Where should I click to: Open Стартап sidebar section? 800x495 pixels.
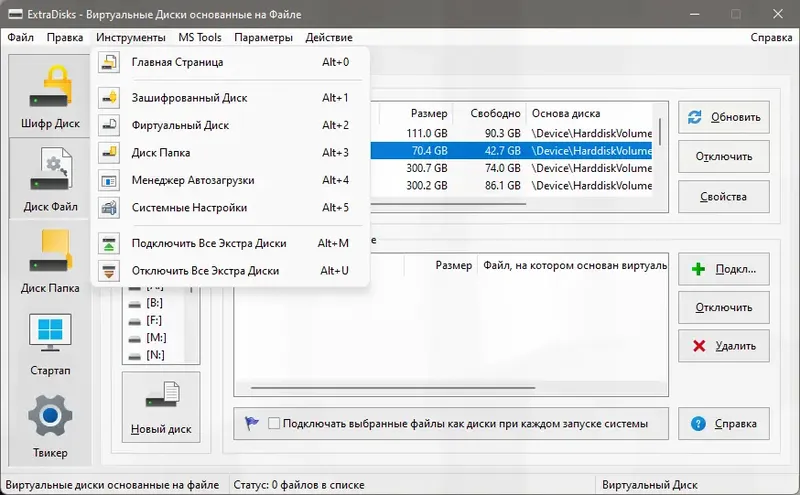tap(50, 344)
